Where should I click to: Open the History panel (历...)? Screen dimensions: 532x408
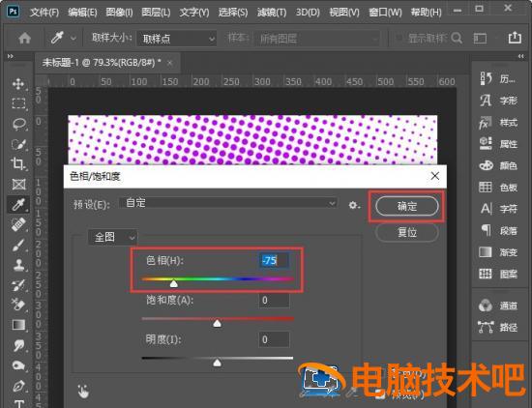pos(498,78)
